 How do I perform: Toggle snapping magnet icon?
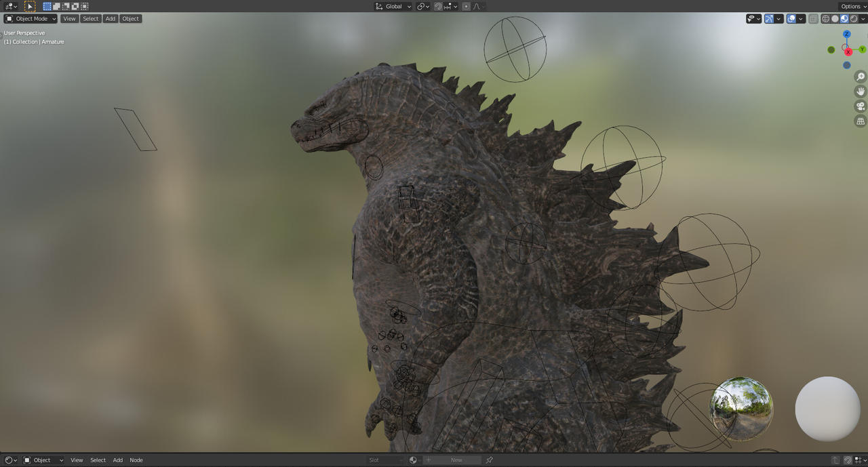point(438,6)
